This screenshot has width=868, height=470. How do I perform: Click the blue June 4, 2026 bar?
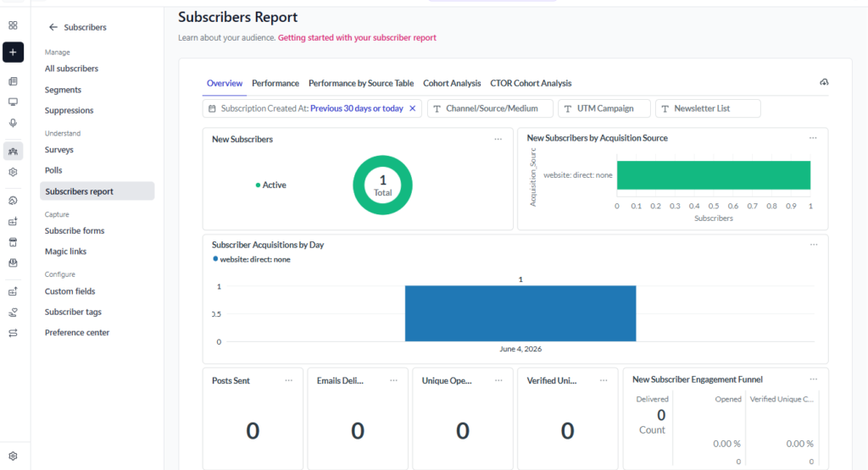[520, 313]
